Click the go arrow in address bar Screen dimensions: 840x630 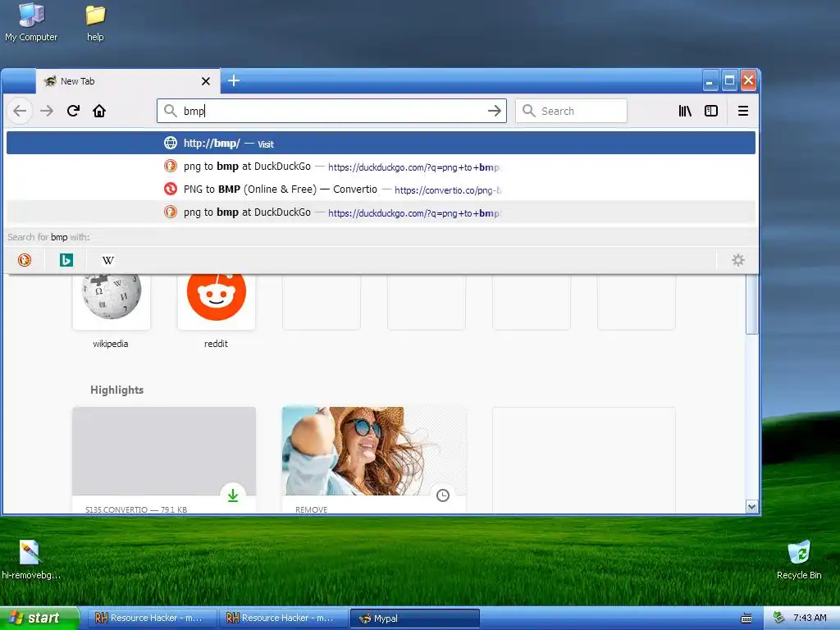[495, 111]
